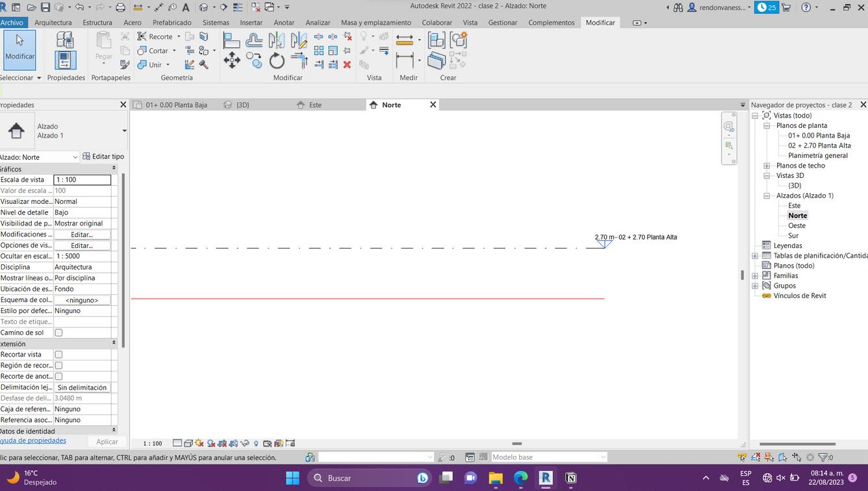Click the Sin delimitación button
This screenshot has width=868, height=491.
click(x=82, y=388)
